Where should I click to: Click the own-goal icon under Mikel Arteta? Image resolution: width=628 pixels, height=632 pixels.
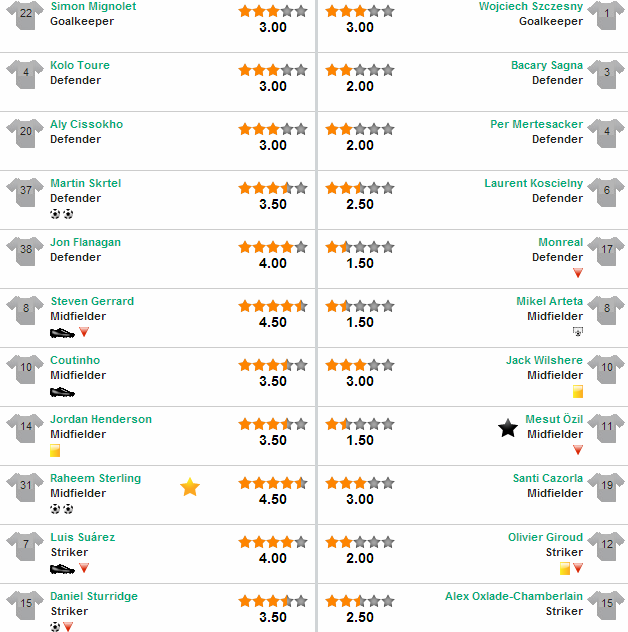pyautogui.click(x=578, y=332)
